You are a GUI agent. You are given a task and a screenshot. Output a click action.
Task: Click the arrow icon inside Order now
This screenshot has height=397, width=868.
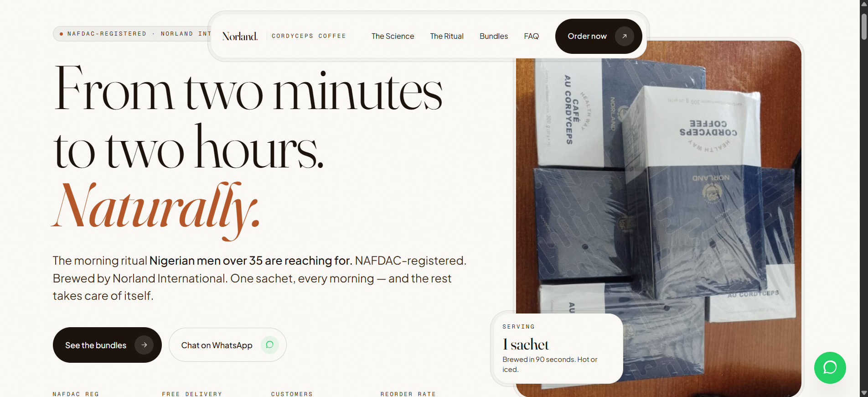(625, 36)
